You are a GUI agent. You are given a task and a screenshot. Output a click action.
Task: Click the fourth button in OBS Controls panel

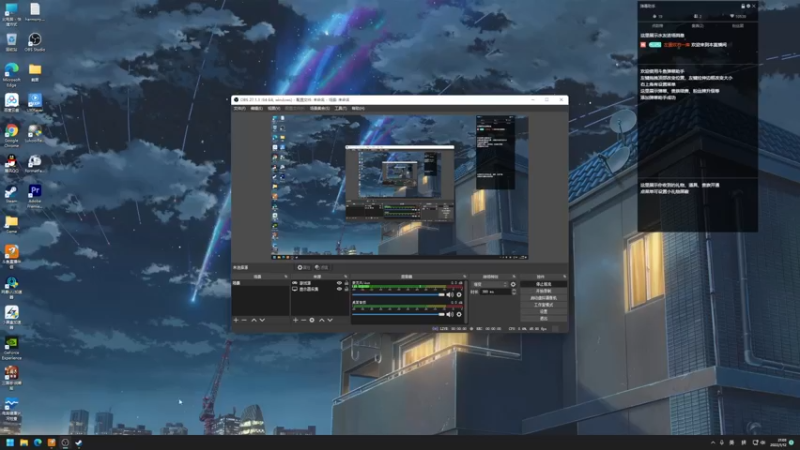pyautogui.click(x=543, y=305)
